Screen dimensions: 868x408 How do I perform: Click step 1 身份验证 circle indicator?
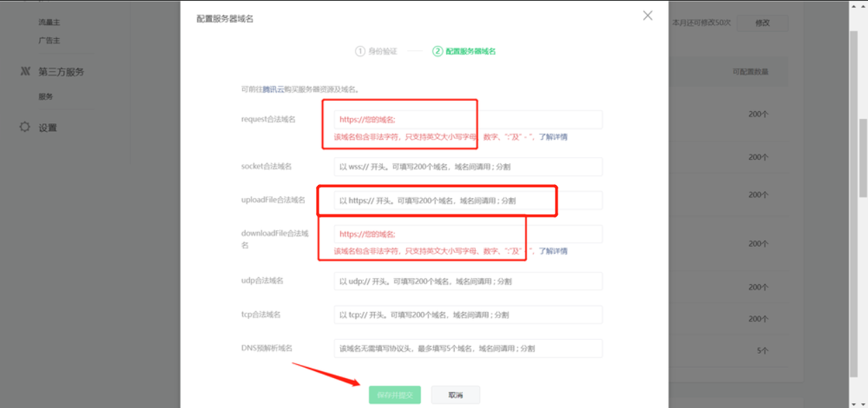click(x=360, y=51)
